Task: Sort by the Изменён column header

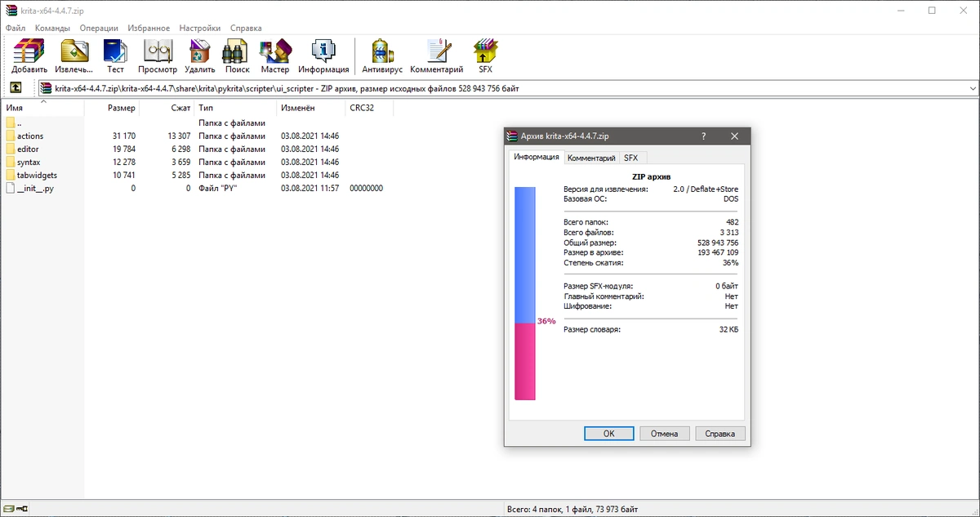Action: tap(310, 108)
